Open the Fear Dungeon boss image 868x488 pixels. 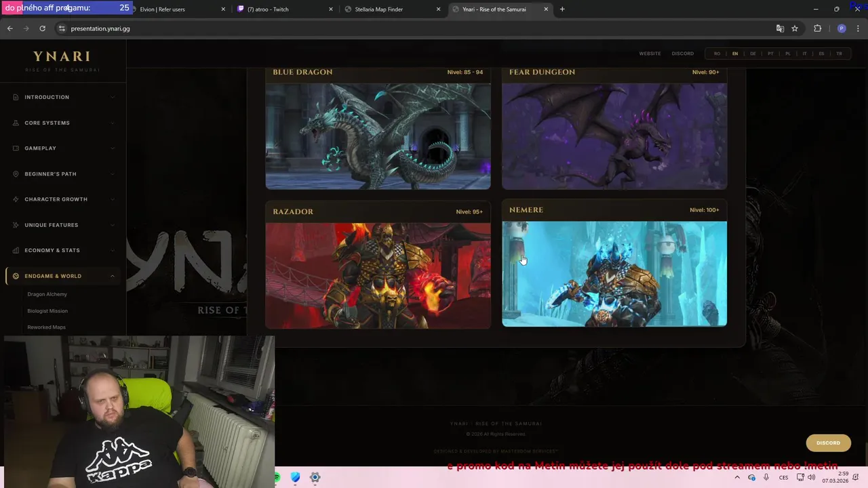tap(614, 136)
